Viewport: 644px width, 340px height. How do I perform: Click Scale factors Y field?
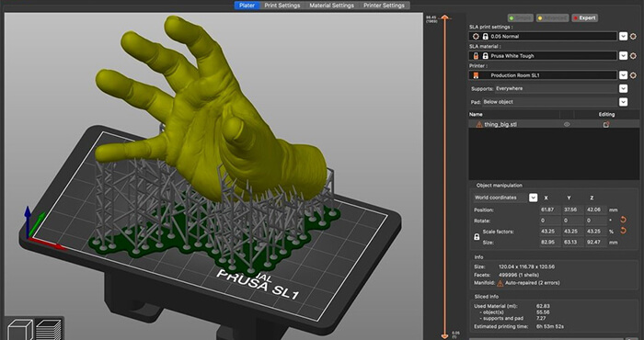click(573, 232)
